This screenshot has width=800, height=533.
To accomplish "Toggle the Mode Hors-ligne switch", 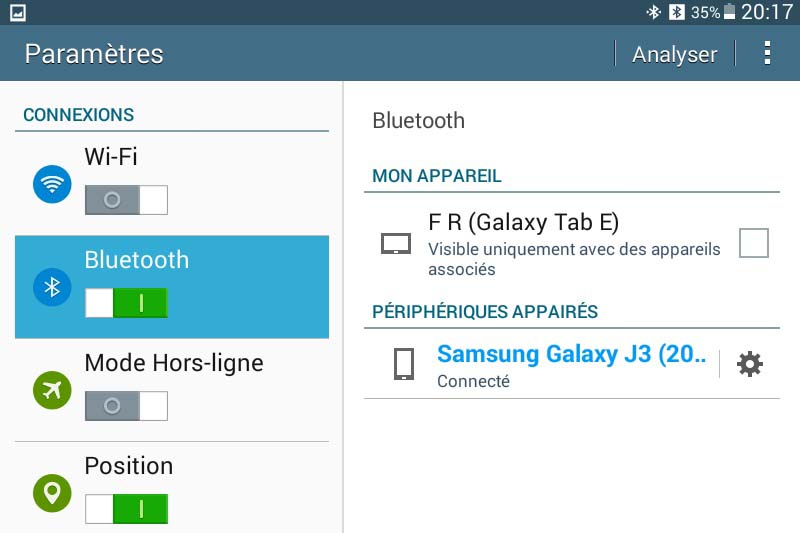I will tap(126, 406).
